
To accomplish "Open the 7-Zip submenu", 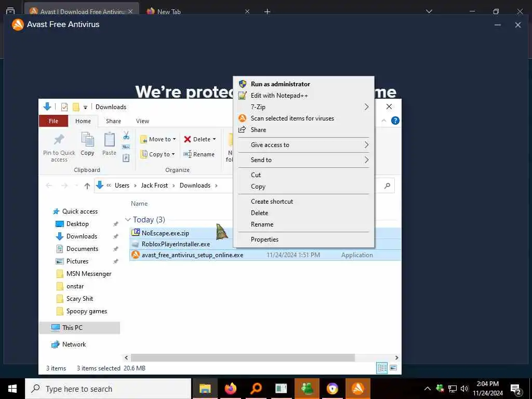I will click(303, 107).
